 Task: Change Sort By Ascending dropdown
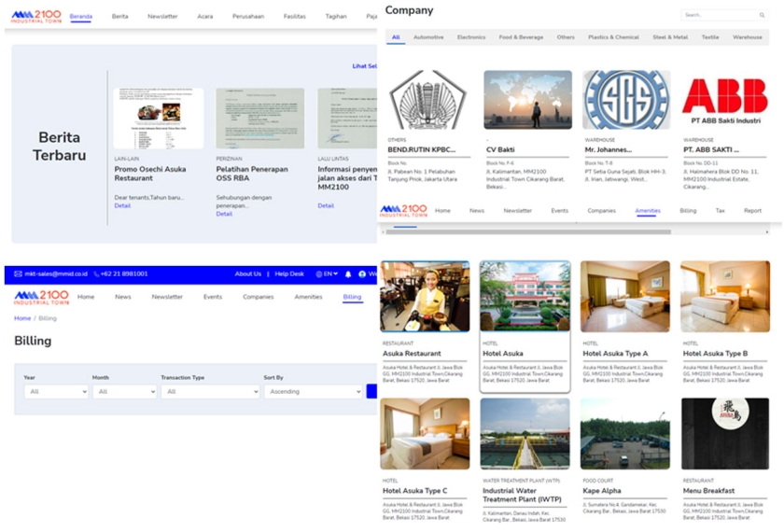pos(313,392)
